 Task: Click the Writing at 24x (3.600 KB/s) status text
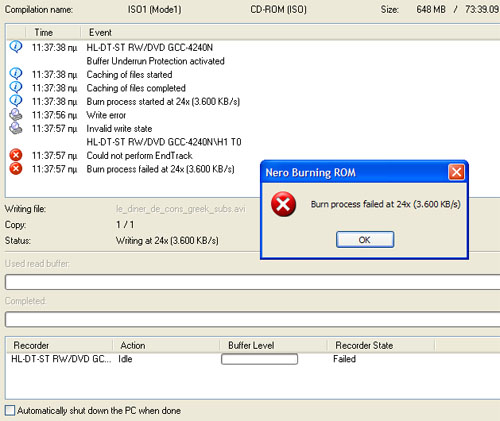[x=167, y=240]
